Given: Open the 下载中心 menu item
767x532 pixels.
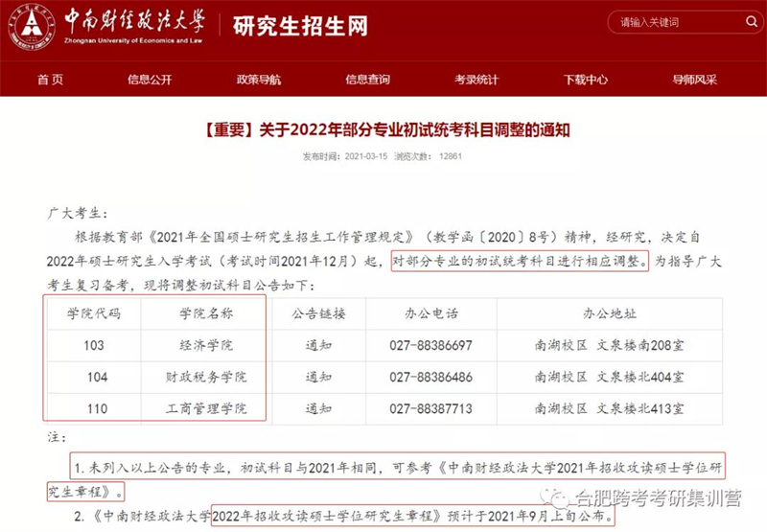Looking at the screenshot, I should [x=586, y=80].
